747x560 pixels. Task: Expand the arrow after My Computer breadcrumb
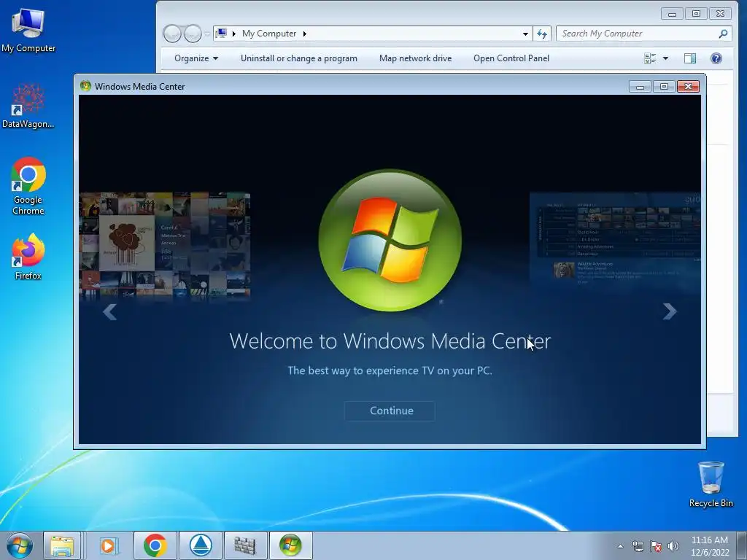(304, 34)
